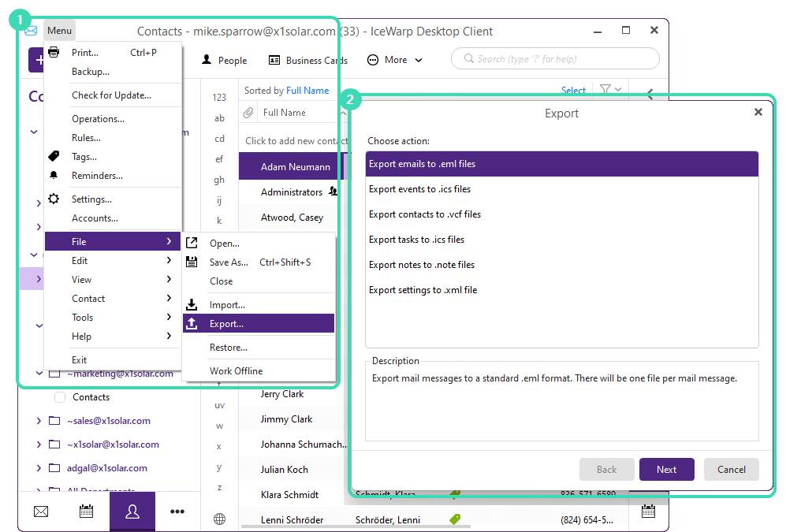Screen dimensions: 786x532
Task: Click the 'Click to add new contact' row
Action: pyautogui.click(x=296, y=141)
